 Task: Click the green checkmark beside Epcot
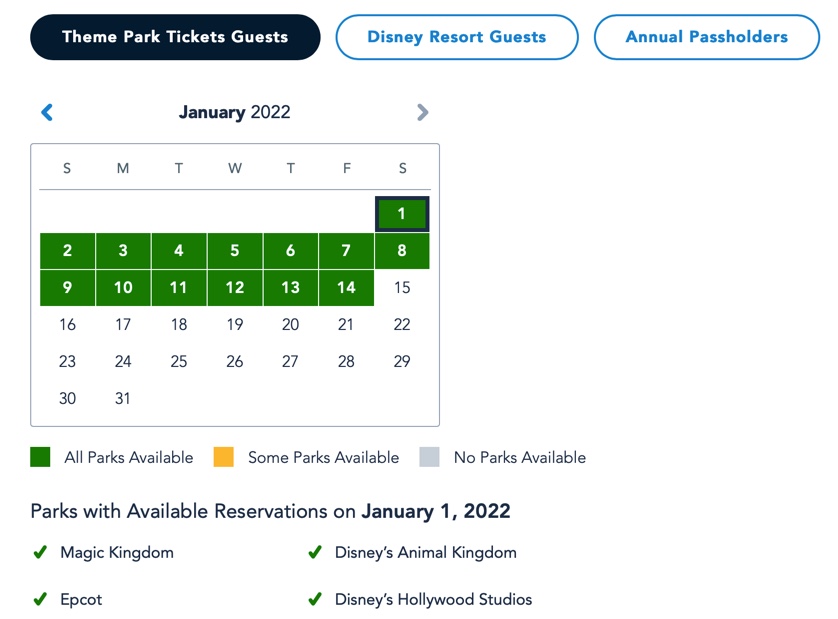pyautogui.click(x=40, y=600)
